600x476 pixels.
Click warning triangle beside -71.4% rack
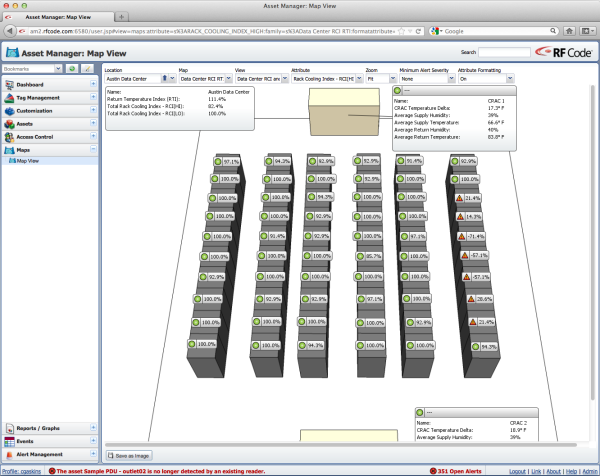(x=462, y=236)
